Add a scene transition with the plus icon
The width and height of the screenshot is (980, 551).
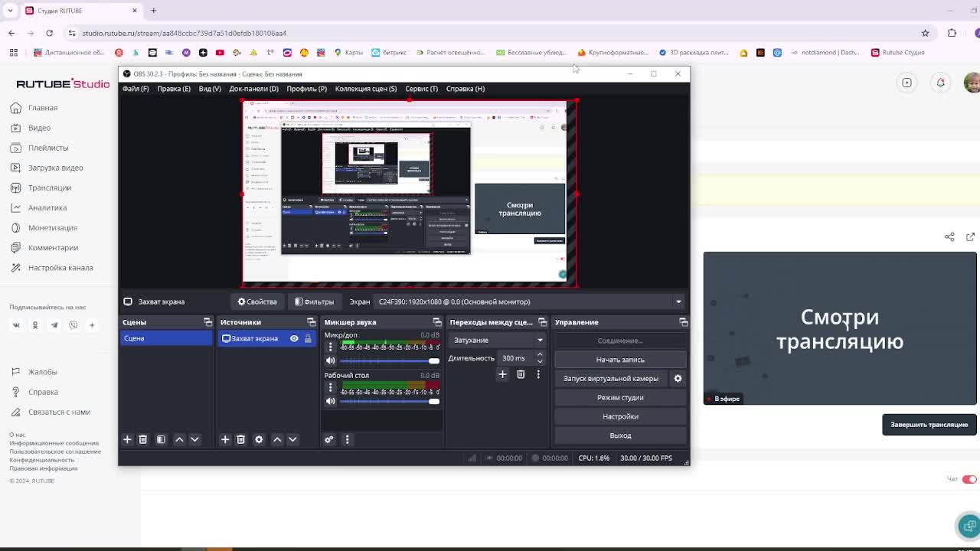click(x=502, y=374)
